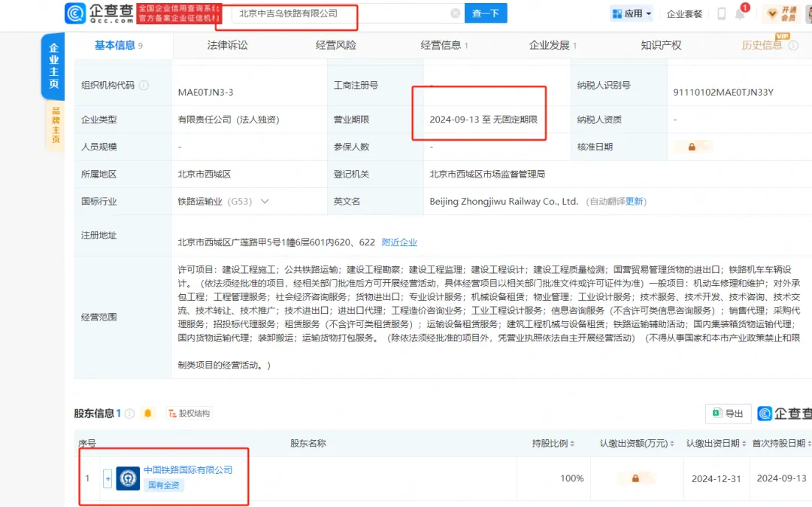Viewport: 812px width, 507px height.
Task: Click the 开通会员 button
Action: (x=783, y=14)
